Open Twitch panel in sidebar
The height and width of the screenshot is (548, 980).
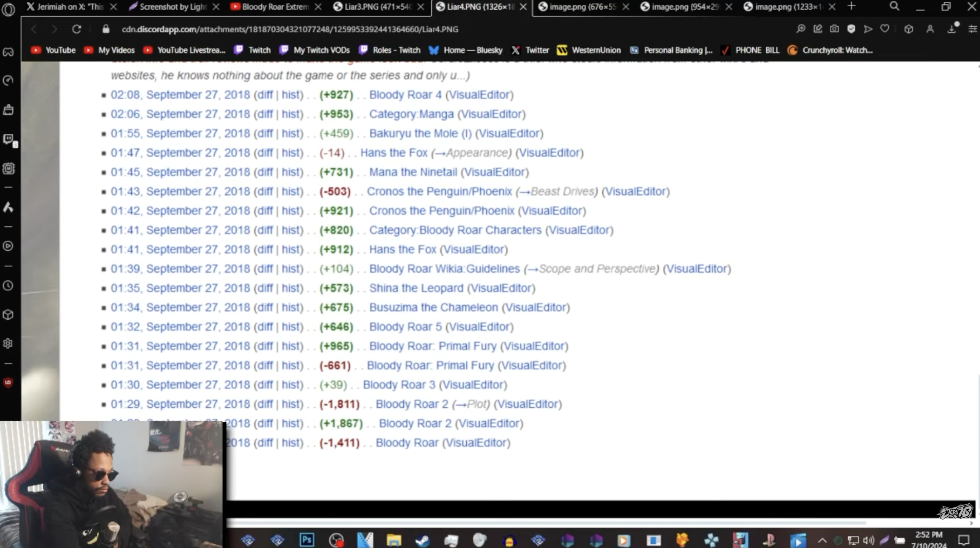pyautogui.click(x=8, y=139)
